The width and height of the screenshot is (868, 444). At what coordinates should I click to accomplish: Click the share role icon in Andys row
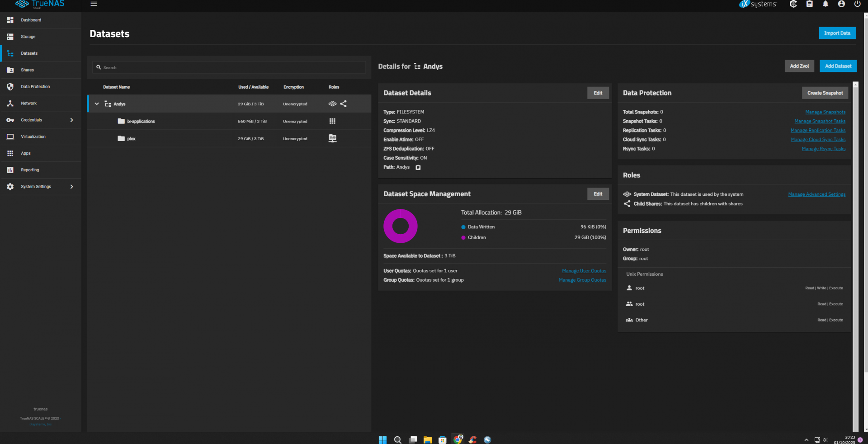[344, 104]
